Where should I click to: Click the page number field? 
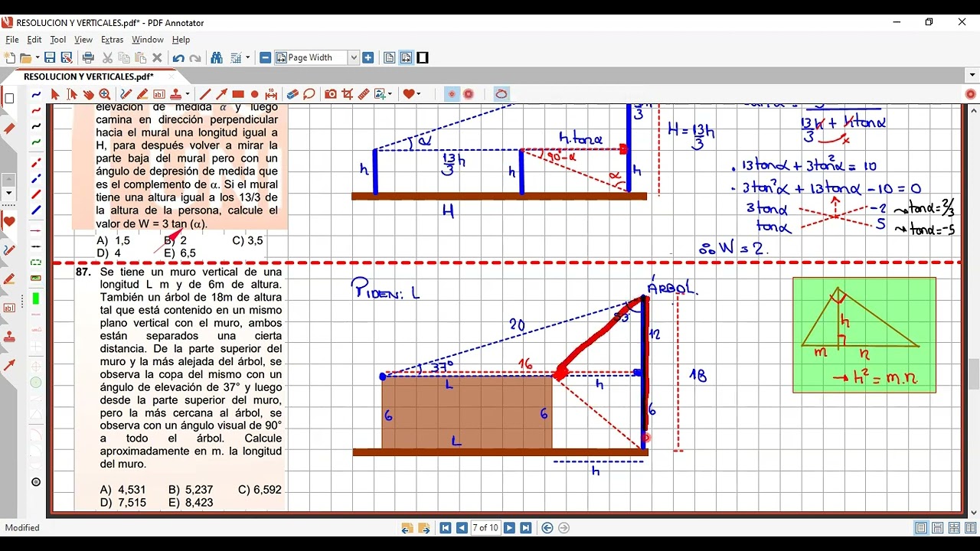[485, 528]
